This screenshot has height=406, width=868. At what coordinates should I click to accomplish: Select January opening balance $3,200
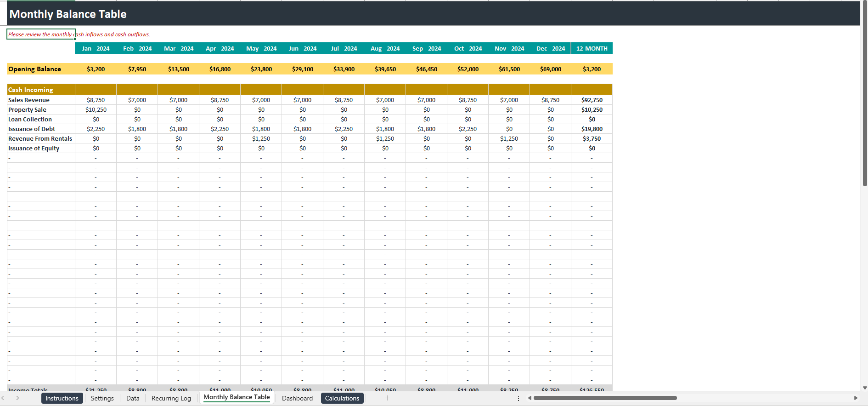pyautogui.click(x=96, y=69)
